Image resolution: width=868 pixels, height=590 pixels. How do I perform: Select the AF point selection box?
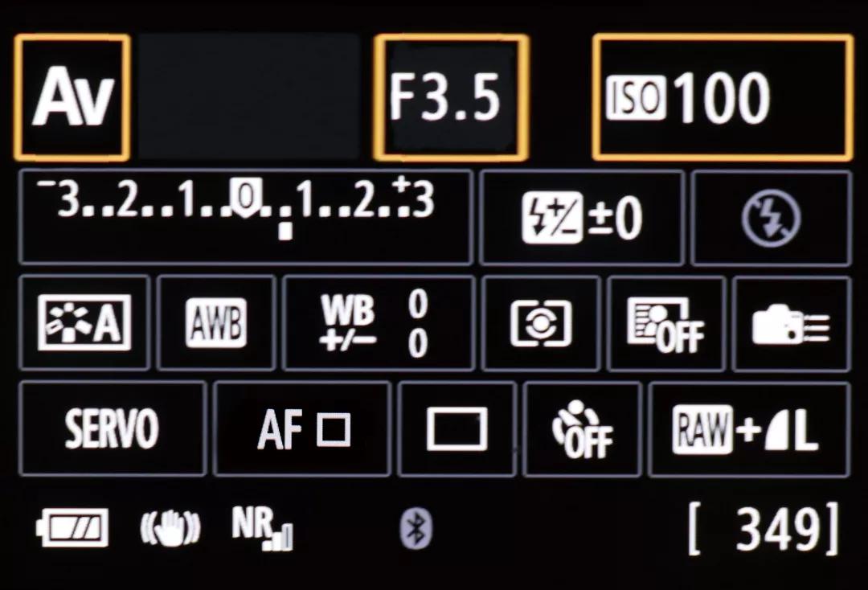click(302, 428)
